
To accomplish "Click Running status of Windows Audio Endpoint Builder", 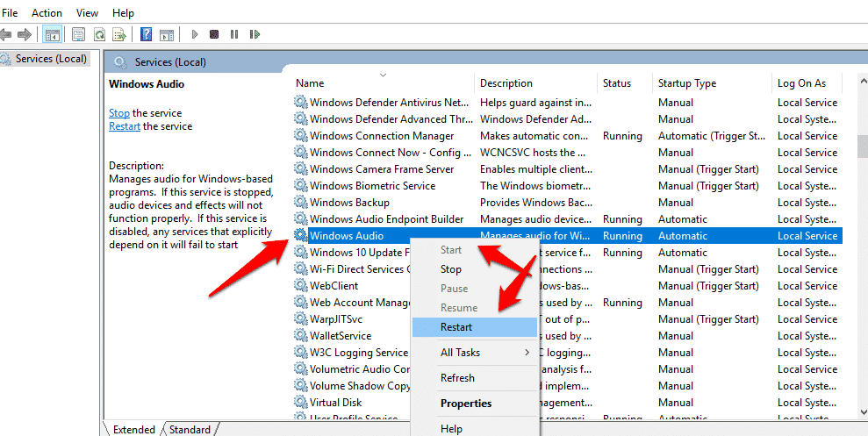I will pyautogui.click(x=622, y=219).
